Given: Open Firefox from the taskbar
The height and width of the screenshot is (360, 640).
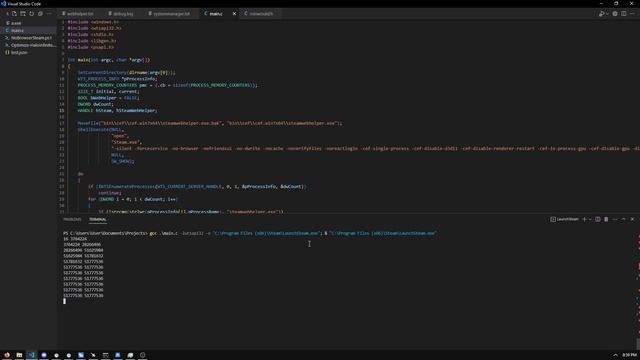Looking at the screenshot, I should [x=7, y=355].
